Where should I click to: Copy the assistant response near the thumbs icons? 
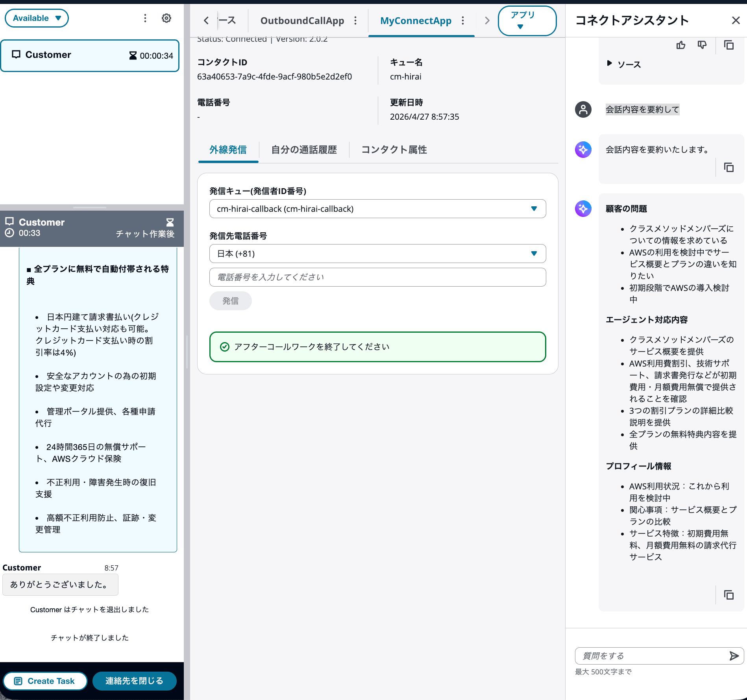click(729, 45)
